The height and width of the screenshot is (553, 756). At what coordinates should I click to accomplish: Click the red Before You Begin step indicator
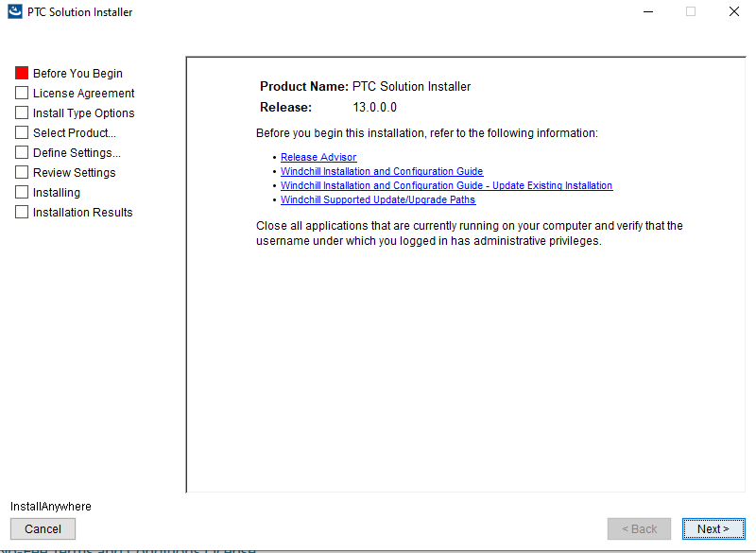point(21,72)
